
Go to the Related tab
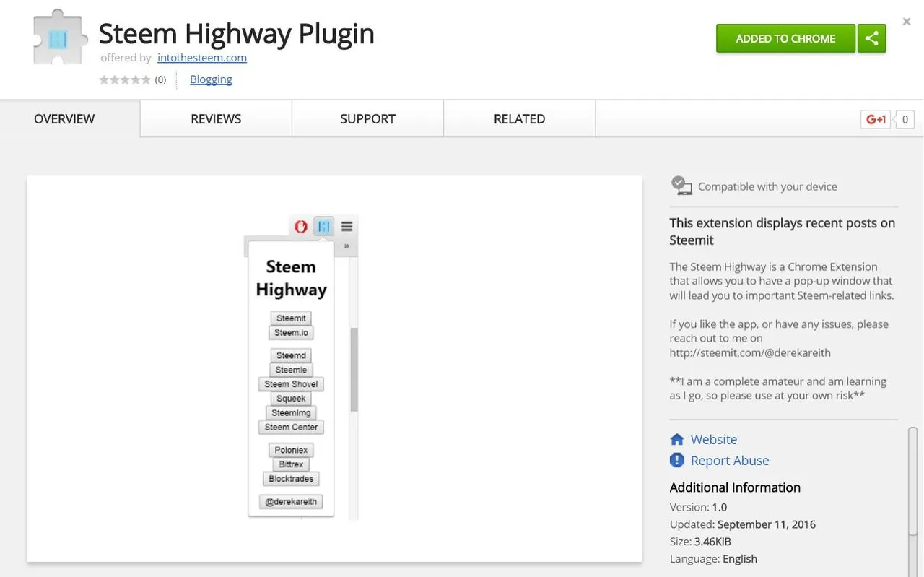pyautogui.click(x=519, y=119)
